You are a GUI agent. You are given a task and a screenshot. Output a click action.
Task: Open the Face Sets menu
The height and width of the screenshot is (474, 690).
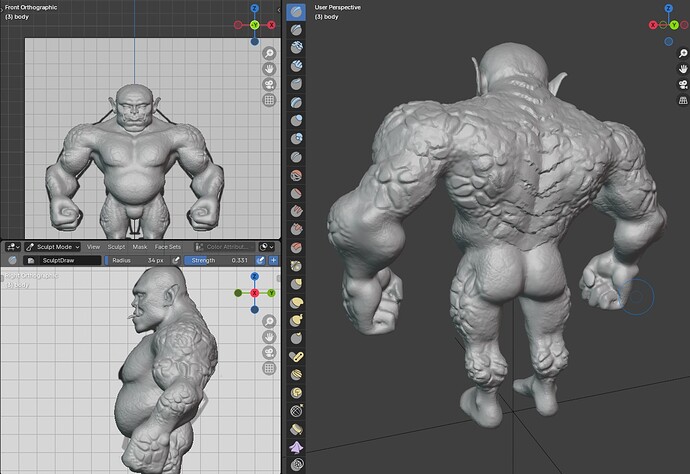(168, 247)
